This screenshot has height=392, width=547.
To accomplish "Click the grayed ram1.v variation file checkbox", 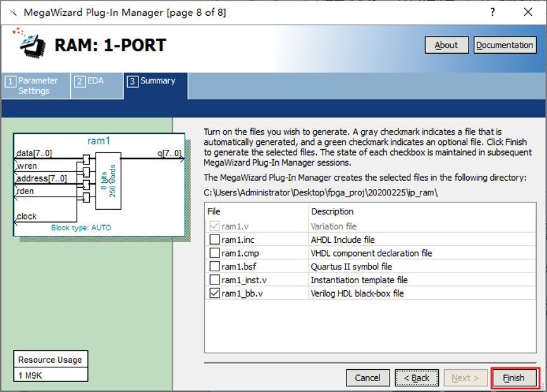I will (215, 226).
